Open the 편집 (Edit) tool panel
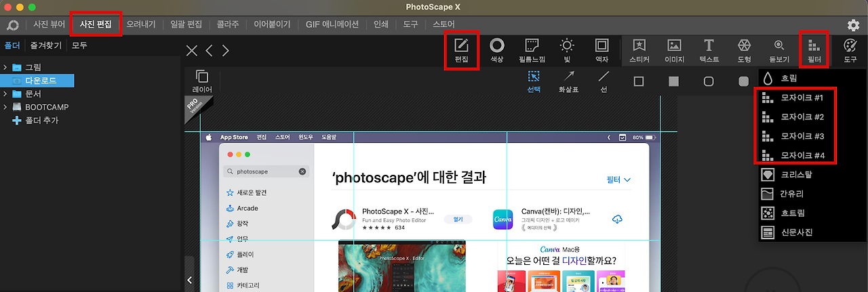This screenshot has height=292, width=868. (x=461, y=51)
